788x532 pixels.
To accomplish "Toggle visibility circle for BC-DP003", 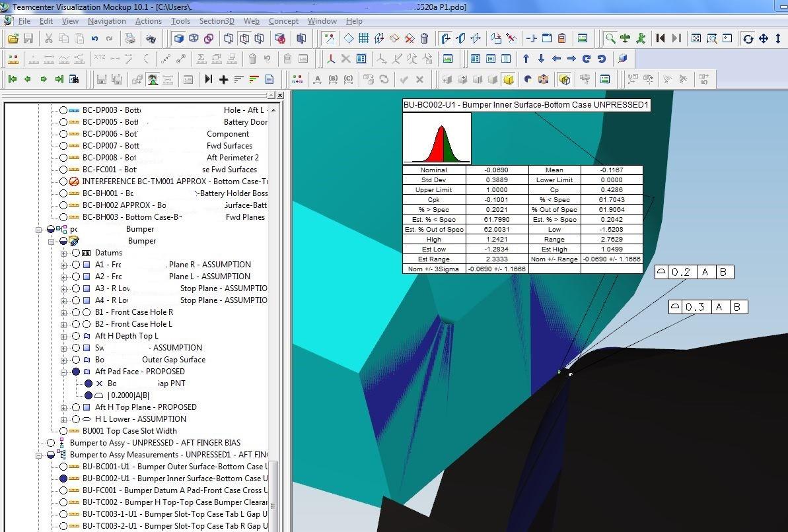I will click(x=63, y=110).
